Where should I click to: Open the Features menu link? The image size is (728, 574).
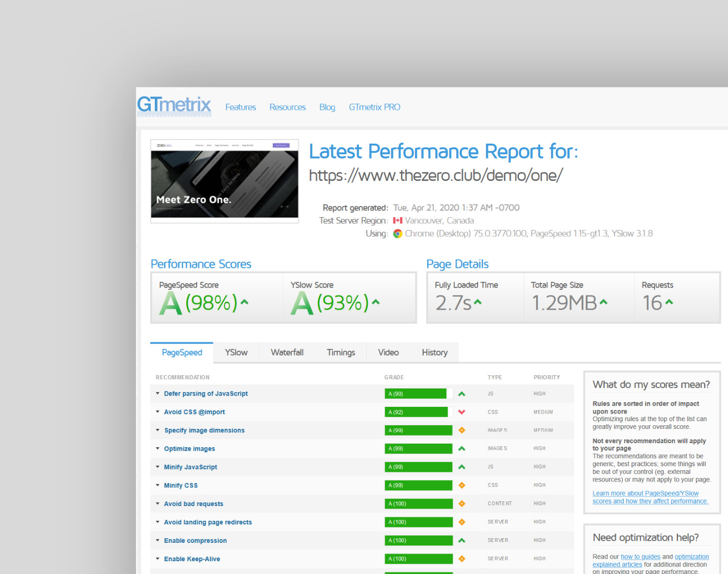pyautogui.click(x=241, y=107)
